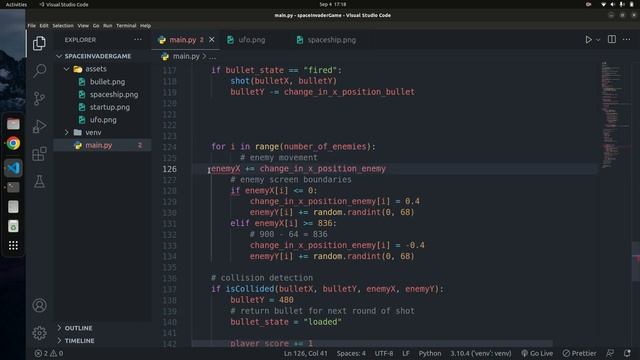The image size is (640, 360).
Task: Click line number 126 in gutter
Action: click(169, 169)
